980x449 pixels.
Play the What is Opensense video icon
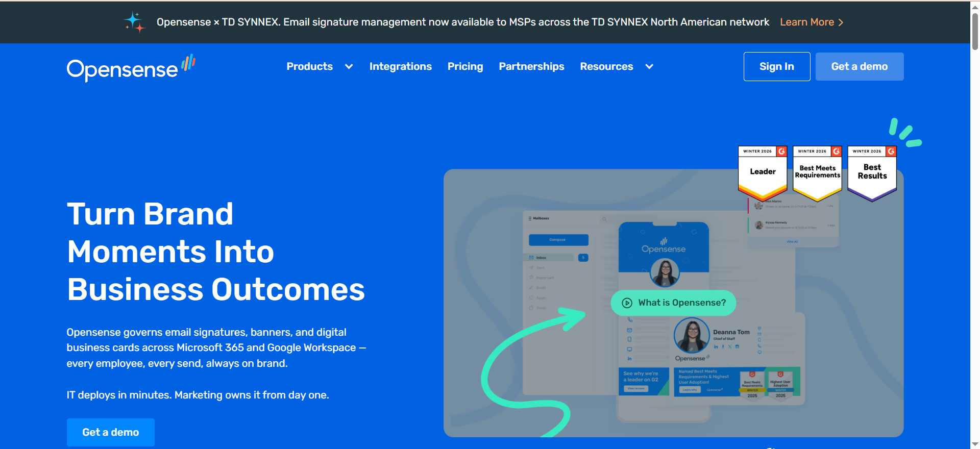pyautogui.click(x=627, y=303)
